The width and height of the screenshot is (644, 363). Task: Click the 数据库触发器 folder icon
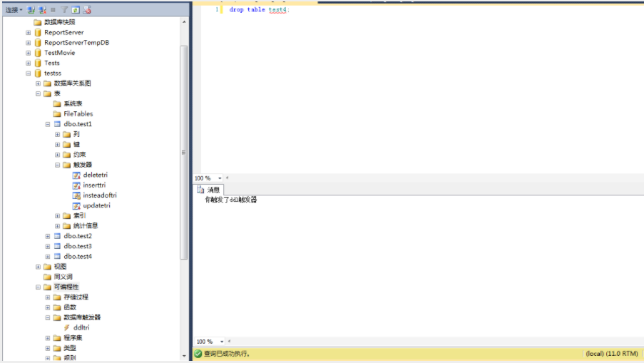56,317
